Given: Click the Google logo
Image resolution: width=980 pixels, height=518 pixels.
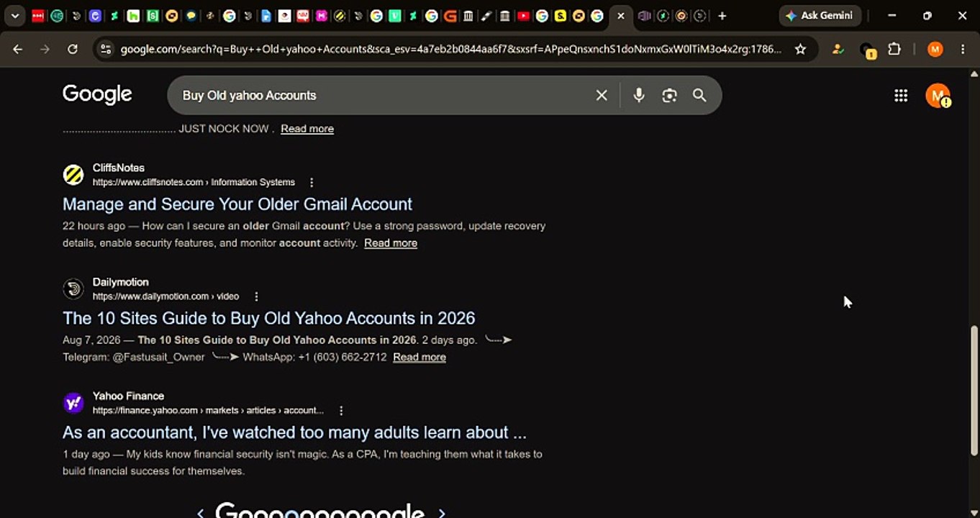Looking at the screenshot, I should pyautogui.click(x=97, y=95).
